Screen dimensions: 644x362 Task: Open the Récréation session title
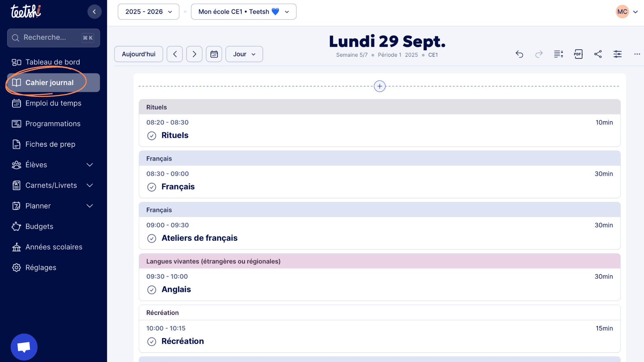pos(182,341)
